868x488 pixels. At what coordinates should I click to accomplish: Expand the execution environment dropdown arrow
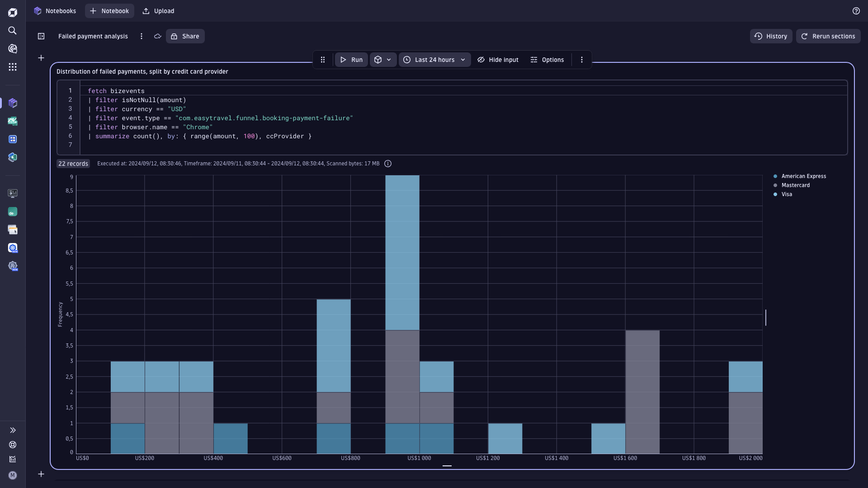point(389,60)
